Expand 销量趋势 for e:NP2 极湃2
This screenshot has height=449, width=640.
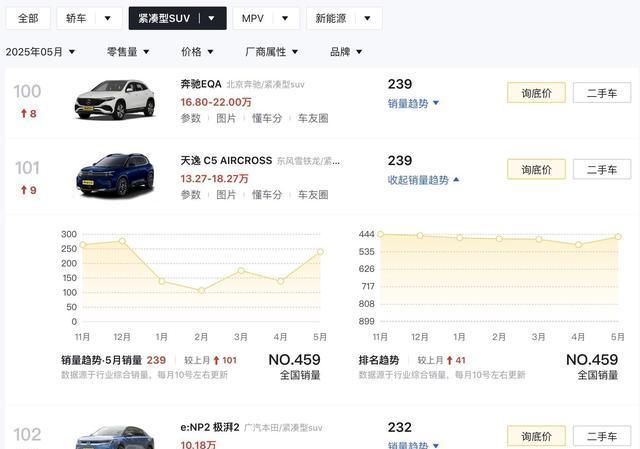(413, 445)
